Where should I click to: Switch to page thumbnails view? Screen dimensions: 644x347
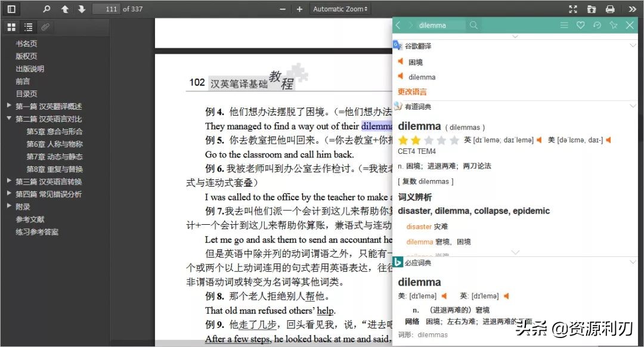(11, 26)
